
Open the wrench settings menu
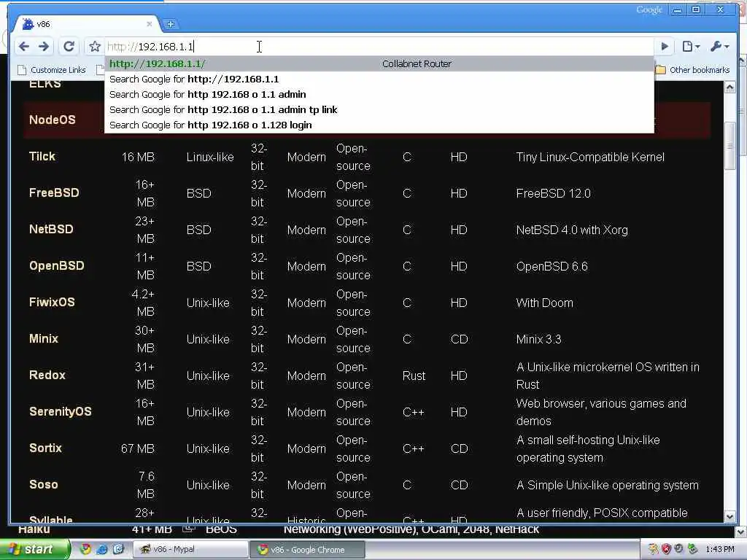(719, 46)
